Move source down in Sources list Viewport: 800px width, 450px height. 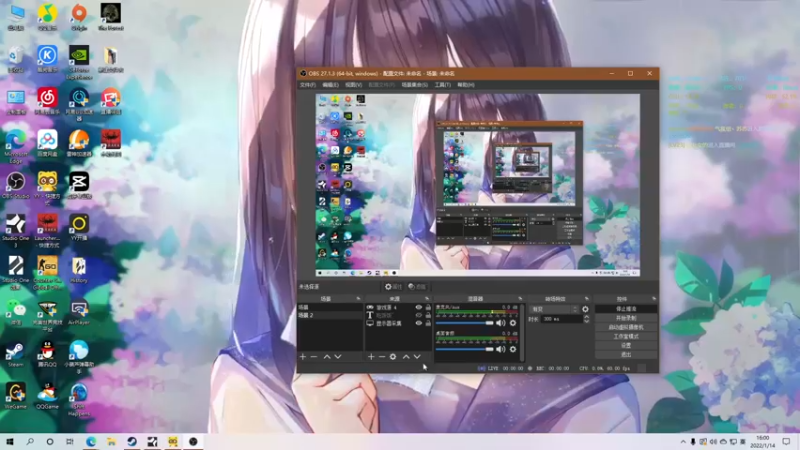[x=417, y=357]
